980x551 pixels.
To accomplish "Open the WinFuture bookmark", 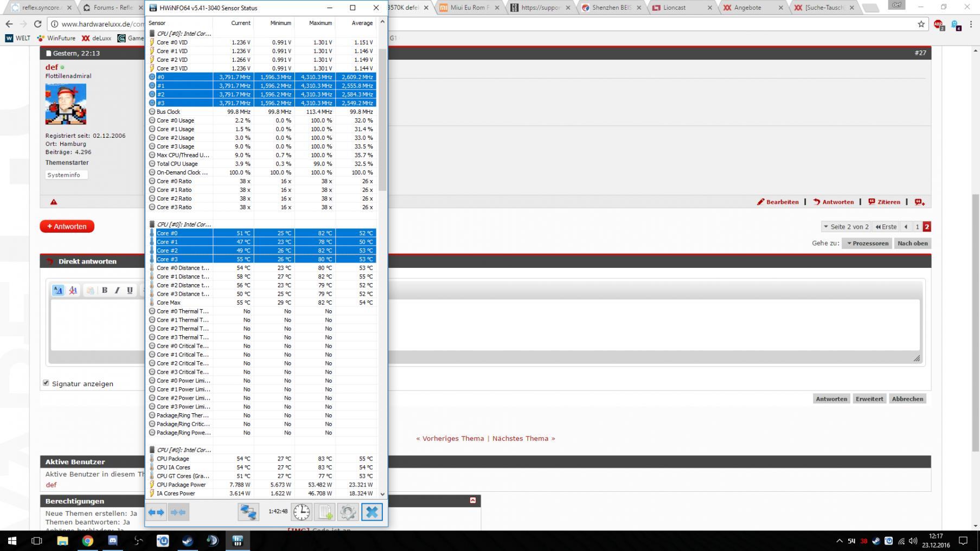I will tap(56, 39).
